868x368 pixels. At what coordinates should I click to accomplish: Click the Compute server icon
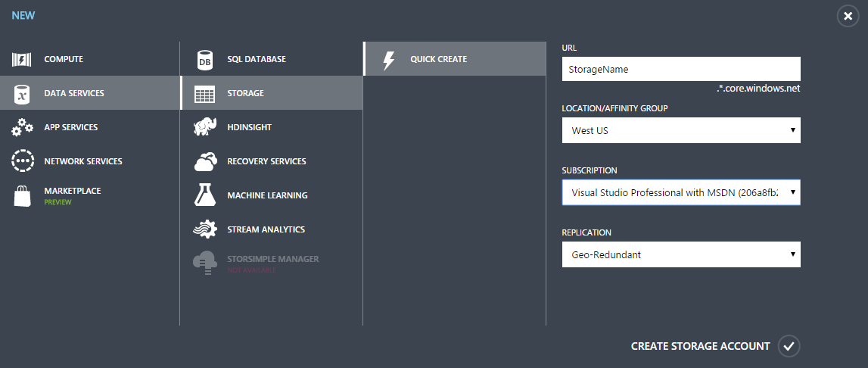tap(23, 59)
